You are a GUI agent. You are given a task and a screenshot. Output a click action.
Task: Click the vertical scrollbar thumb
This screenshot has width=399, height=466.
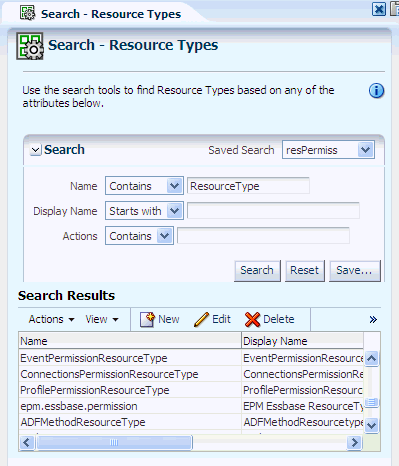[x=371, y=402]
